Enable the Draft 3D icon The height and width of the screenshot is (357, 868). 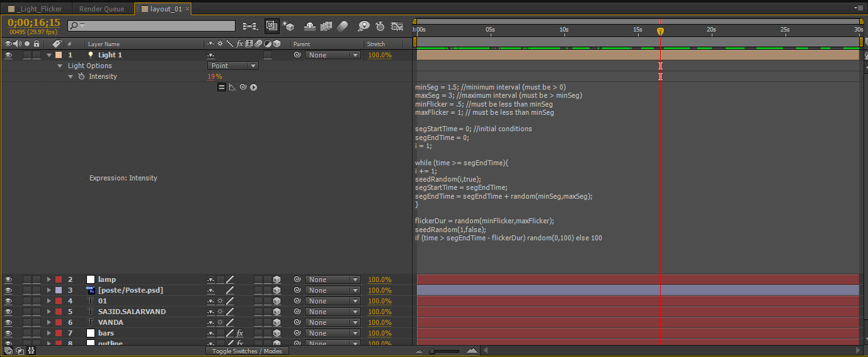288,26
